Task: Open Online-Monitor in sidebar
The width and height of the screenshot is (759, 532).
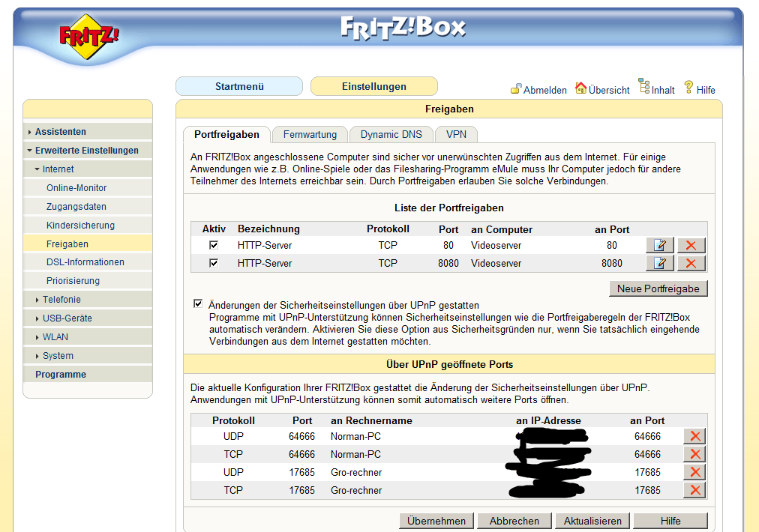Action: coord(88,187)
